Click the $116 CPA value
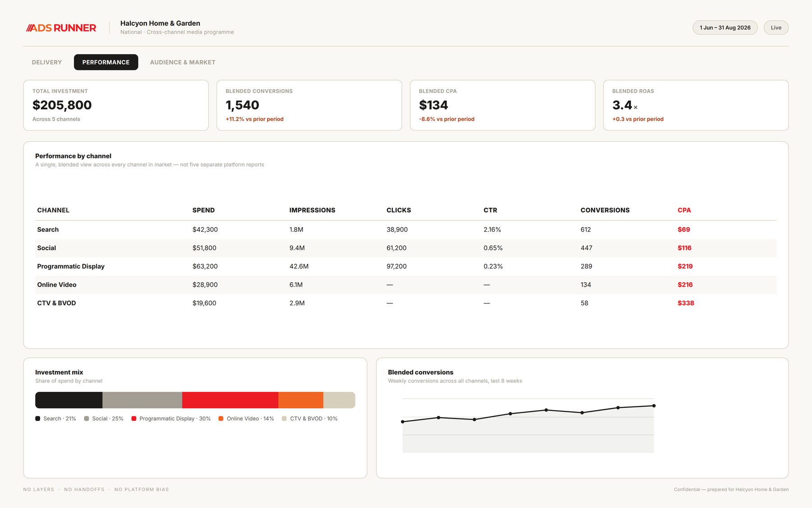812x508 pixels. tap(684, 248)
